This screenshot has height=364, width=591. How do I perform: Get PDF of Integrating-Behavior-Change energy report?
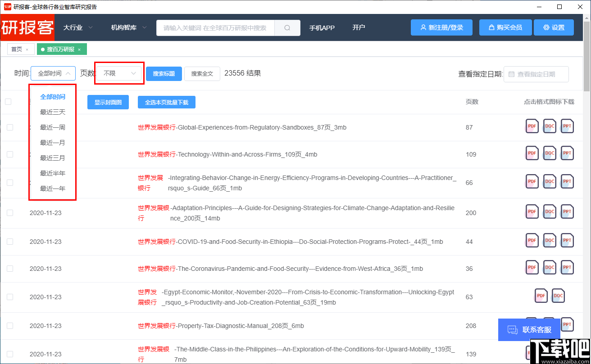[x=532, y=182]
